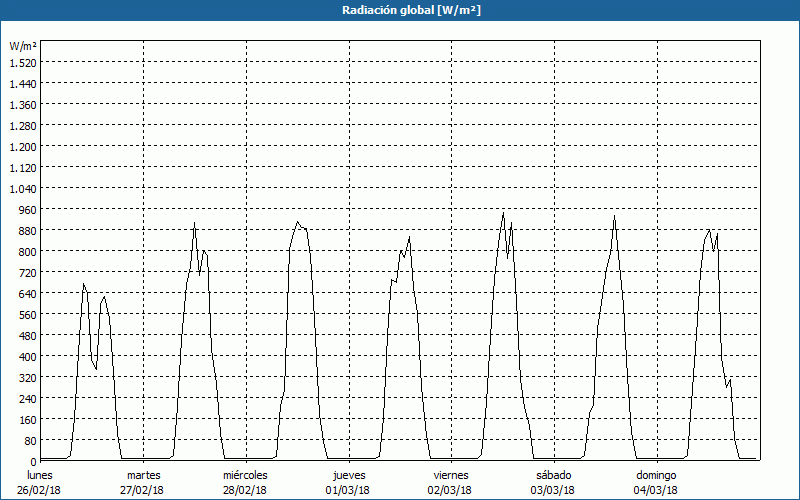Select the "martes" day label
The image size is (800, 500).
pyautogui.click(x=144, y=475)
